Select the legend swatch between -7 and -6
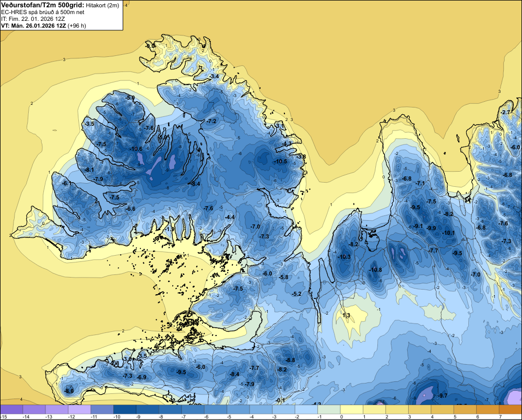 click(193, 410)
